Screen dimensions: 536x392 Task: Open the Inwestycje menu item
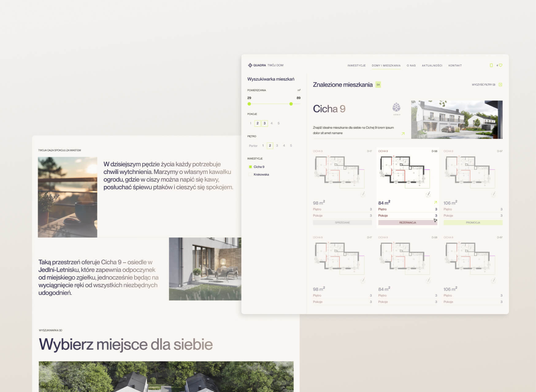tap(356, 66)
